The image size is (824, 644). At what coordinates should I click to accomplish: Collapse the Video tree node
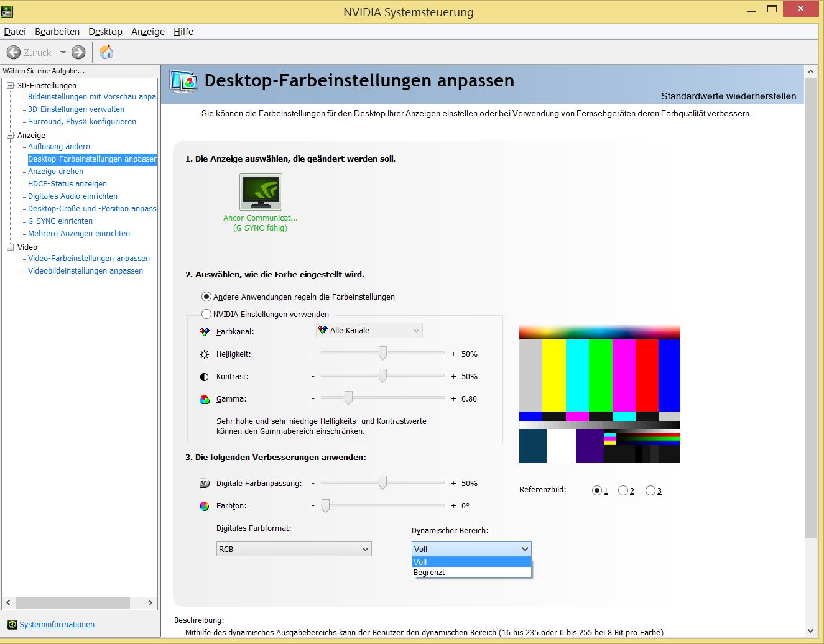[x=10, y=247]
